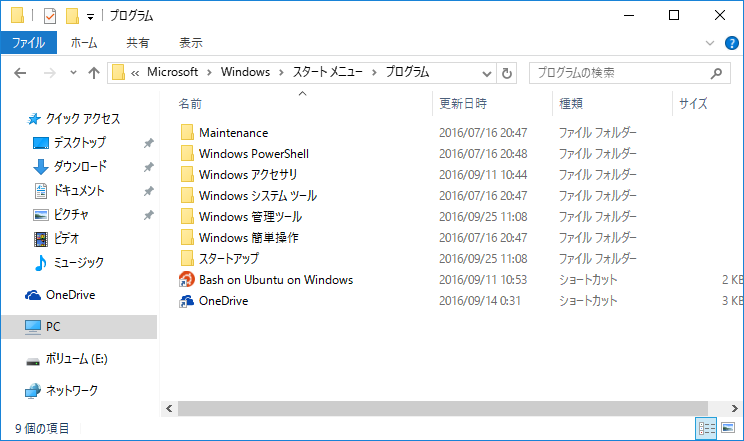Viewport: 744px width, 441px height.
Task: Select the Windows 簡単操作 folder icon
Action: [x=187, y=237]
